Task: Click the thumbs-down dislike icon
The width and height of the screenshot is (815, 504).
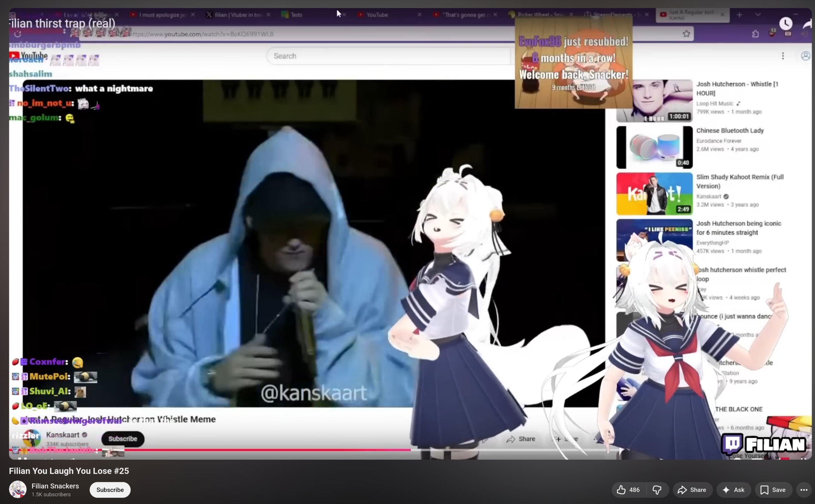Action: (657, 490)
